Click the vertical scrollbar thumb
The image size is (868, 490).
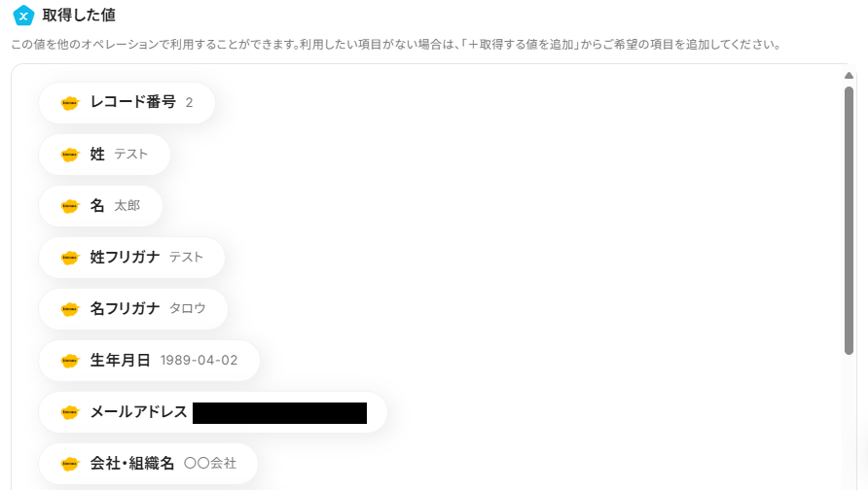(849, 221)
